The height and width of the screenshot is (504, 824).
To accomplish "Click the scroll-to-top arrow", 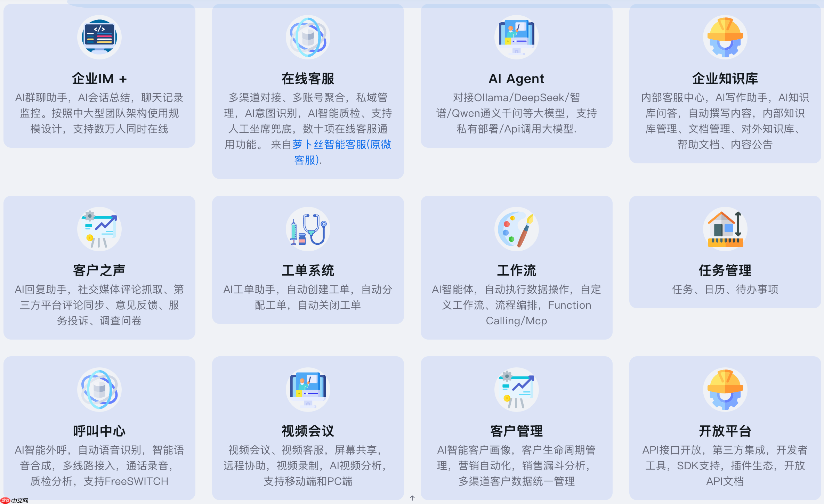I will 412,498.
